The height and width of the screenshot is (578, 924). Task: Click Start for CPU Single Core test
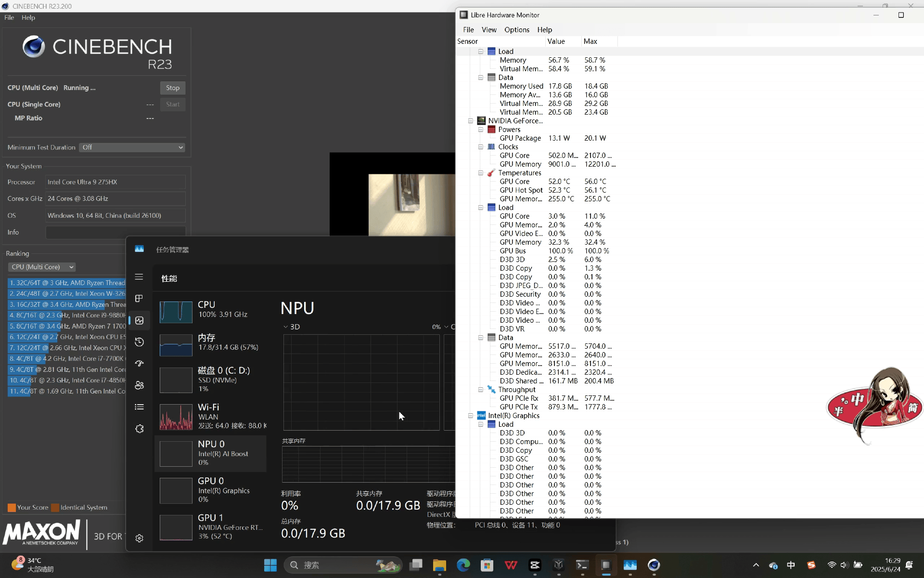coord(173,104)
